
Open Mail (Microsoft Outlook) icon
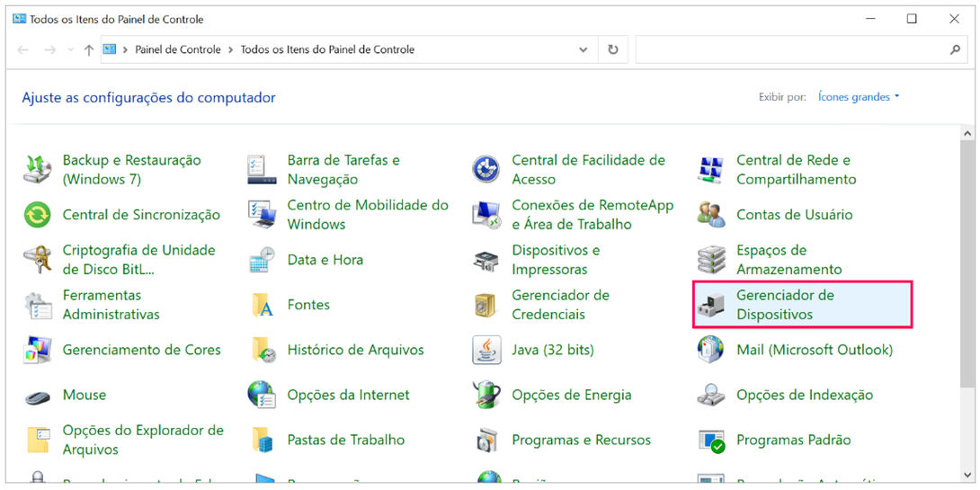(711, 350)
